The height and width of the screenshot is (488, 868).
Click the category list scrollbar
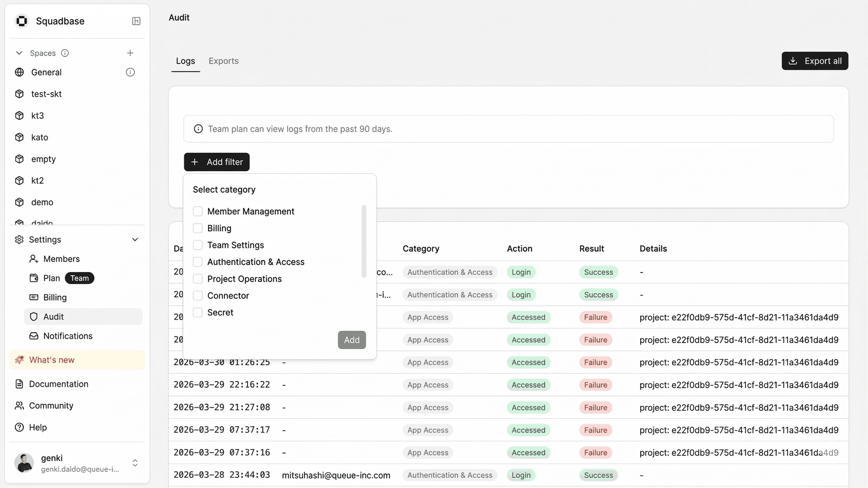coord(364,241)
